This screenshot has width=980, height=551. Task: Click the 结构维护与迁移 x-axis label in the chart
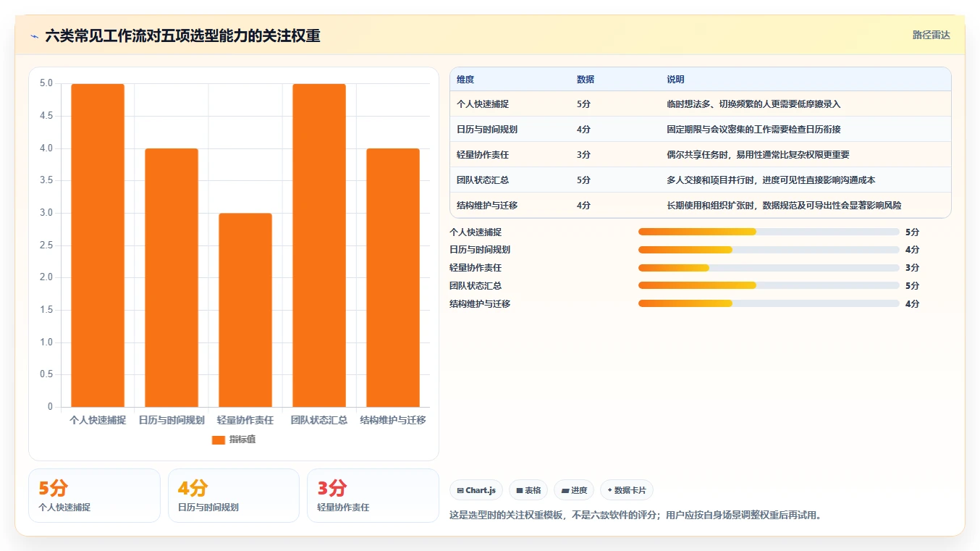393,420
